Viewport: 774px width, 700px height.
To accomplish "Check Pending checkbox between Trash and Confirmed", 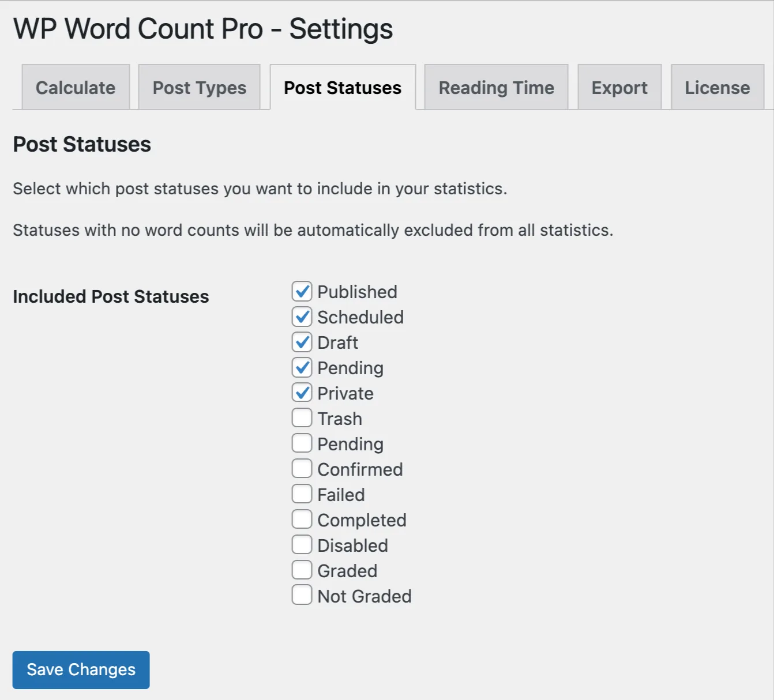I will point(302,443).
